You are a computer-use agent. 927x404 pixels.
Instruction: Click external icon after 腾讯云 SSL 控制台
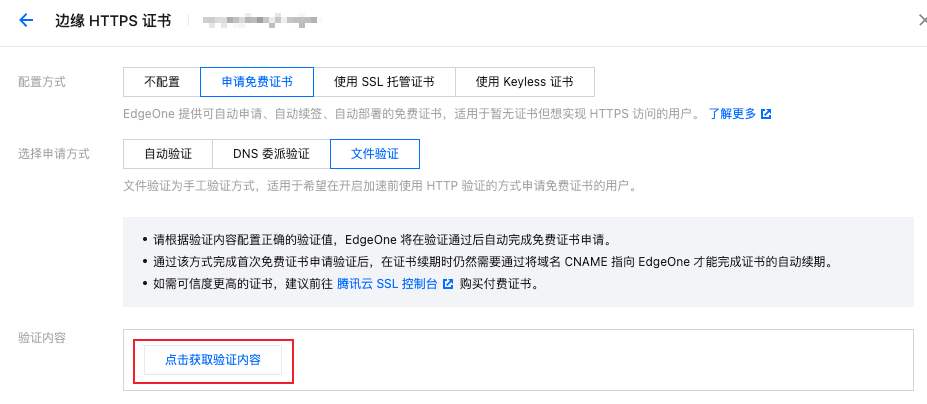coord(448,284)
